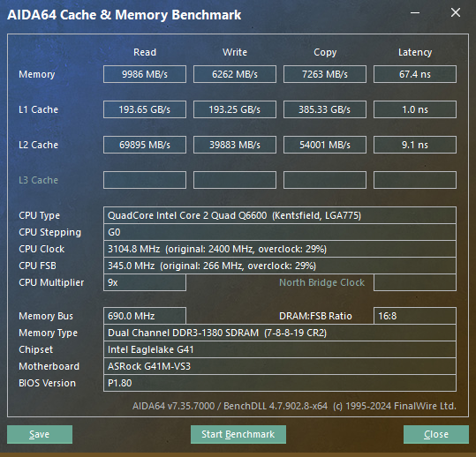The width and height of the screenshot is (476, 457).
Task: Select the L1 Cache Read result field
Action: pos(145,109)
